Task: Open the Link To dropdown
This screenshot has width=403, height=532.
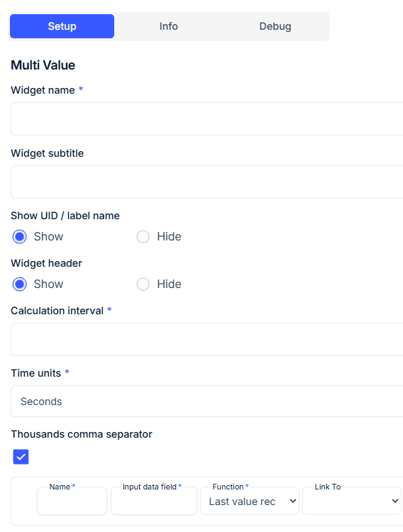Action: 352,501
